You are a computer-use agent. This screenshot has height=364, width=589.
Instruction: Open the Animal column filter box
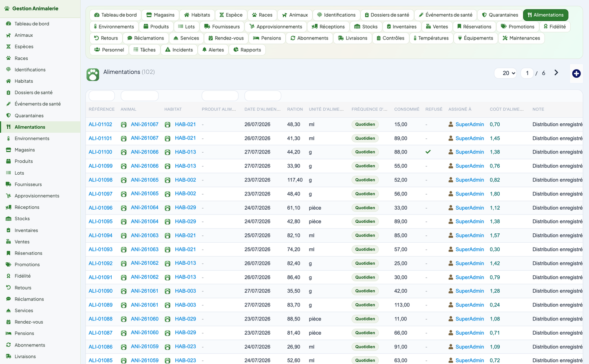(139, 96)
